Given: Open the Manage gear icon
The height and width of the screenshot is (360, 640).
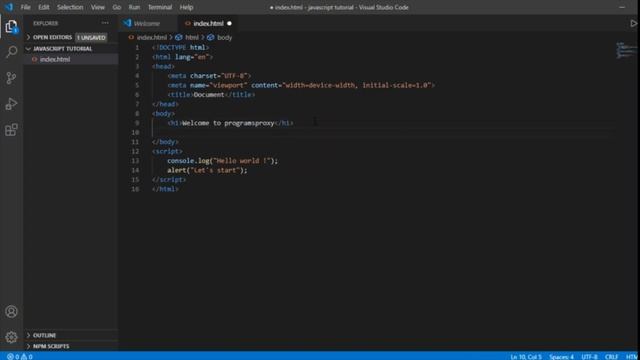Looking at the screenshot, I should 11,337.
